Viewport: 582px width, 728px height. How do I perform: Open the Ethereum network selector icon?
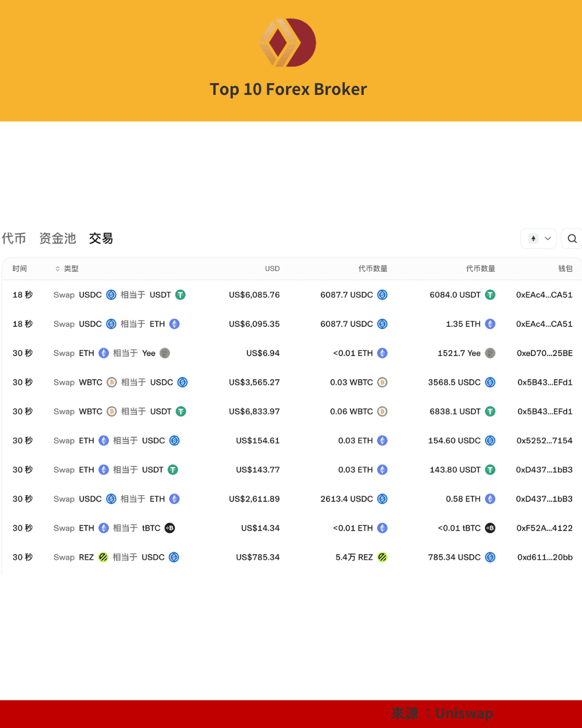point(533,238)
